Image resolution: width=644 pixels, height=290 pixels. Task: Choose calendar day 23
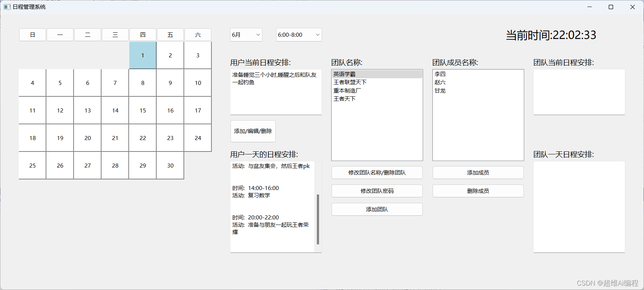tap(170, 138)
